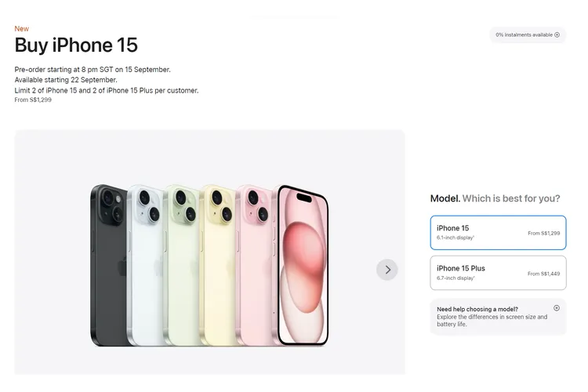
Task: Click the New label above heading
Action: (22, 28)
